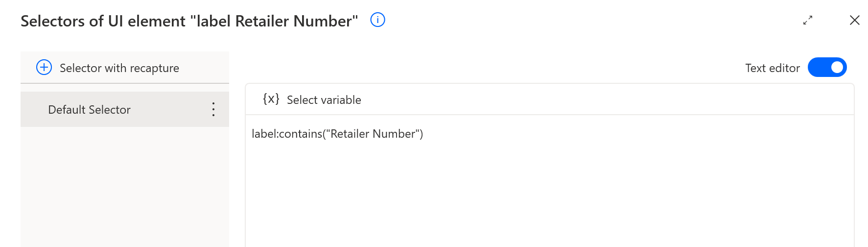Click "Retailer Number" inside the selector text
Viewport: 868px width, 247px height.
(x=373, y=134)
